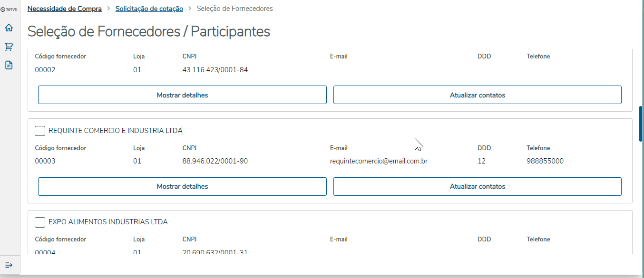
Task: Click the phone number 988855000
Action: tap(545, 161)
